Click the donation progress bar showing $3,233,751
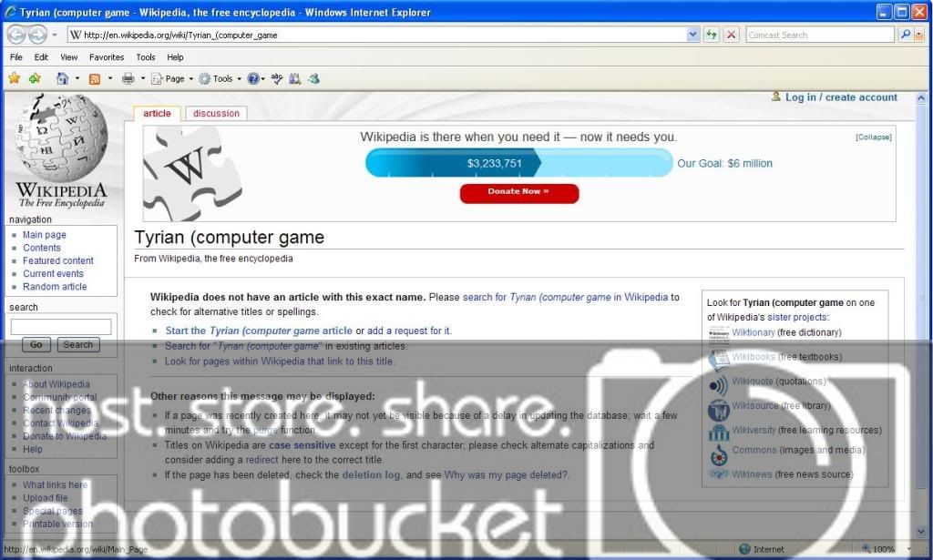The image size is (933, 560). tap(518, 163)
